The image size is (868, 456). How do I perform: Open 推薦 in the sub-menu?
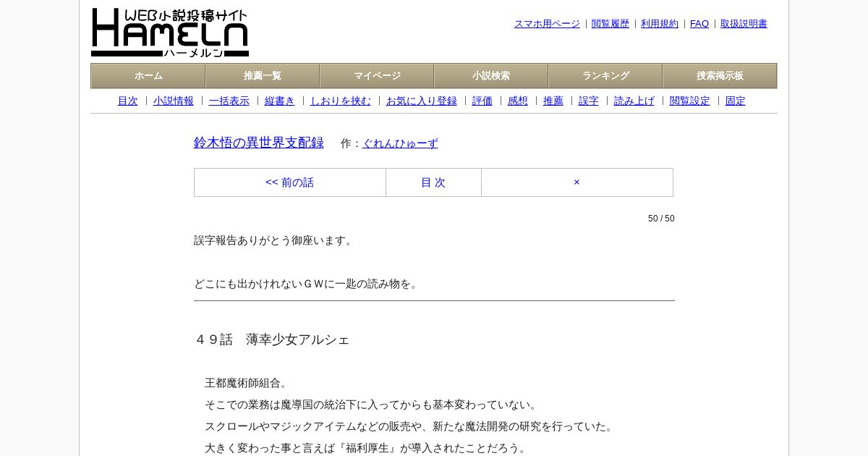pos(553,101)
